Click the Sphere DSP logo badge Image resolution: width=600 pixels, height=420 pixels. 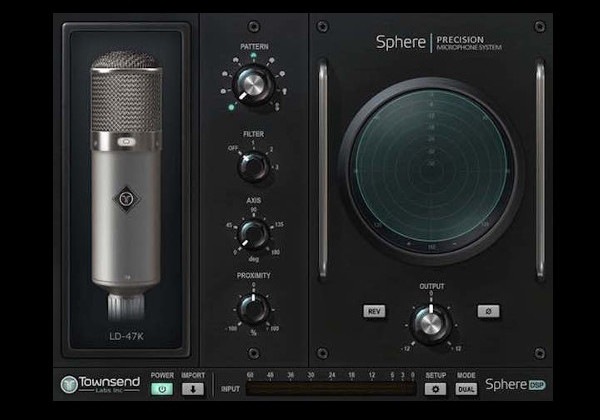pos(515,384)
